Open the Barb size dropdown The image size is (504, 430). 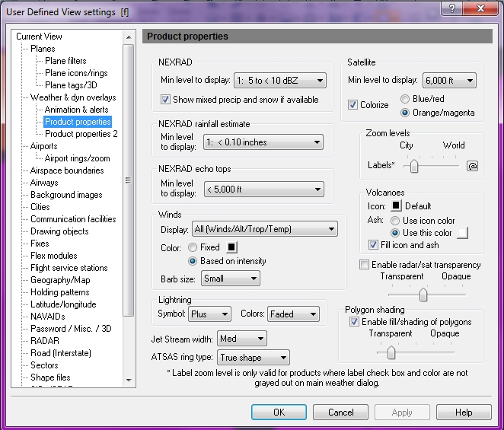pos(231,279)
